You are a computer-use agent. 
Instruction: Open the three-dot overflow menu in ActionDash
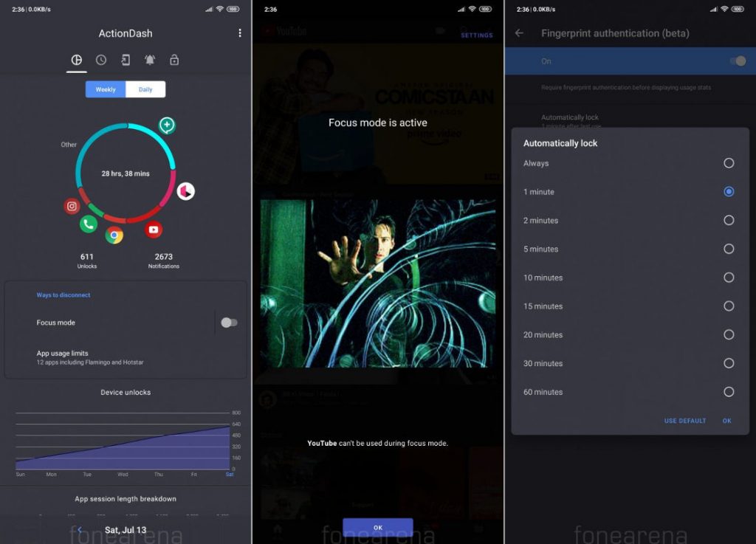click(240, 32)
